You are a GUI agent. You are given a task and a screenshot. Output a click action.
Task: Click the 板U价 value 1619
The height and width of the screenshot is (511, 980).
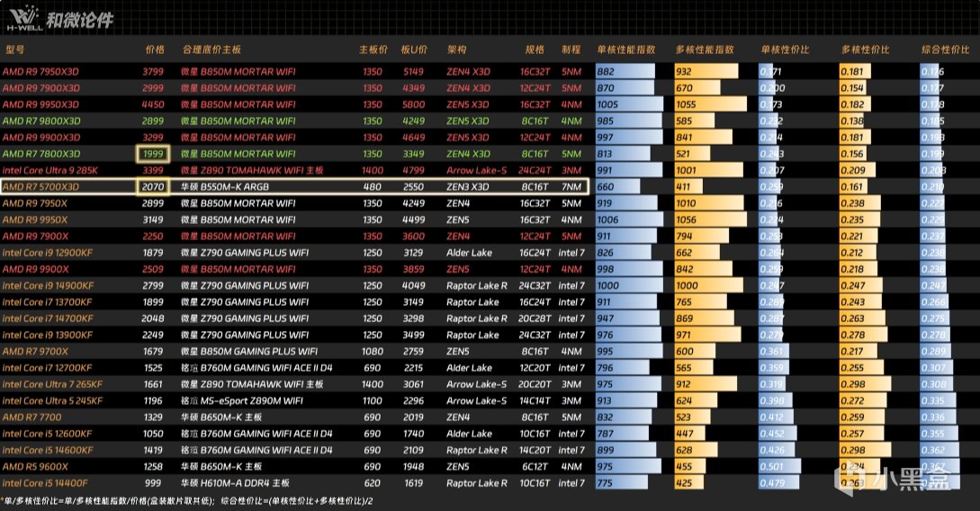coord(413,483)
